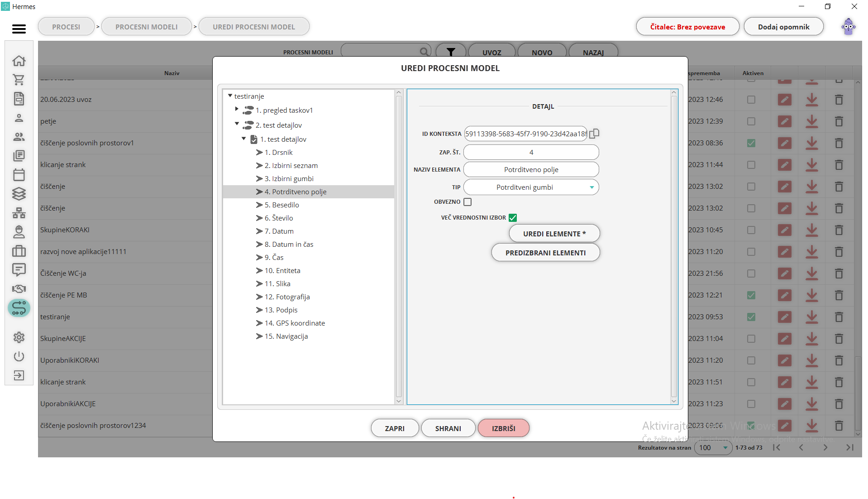Image resolution: width=868 pixels, height=499 pixels.
Task: Open the Tip dropdown
Action: click(x=531, y=187)
